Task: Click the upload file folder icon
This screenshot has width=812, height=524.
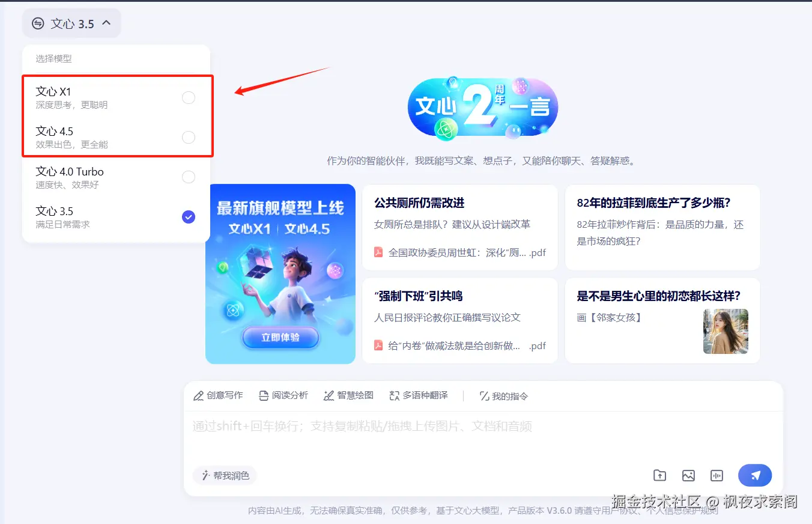Action: (659, 475)
